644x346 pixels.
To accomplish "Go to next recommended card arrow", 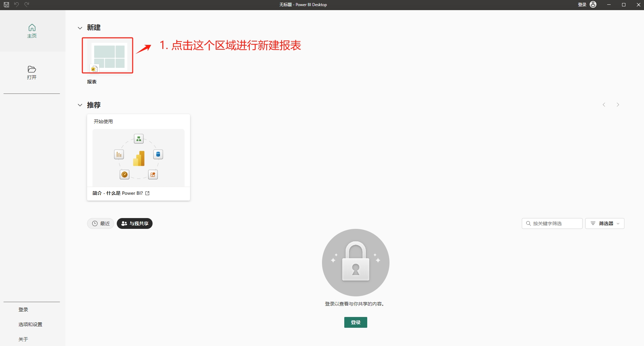I will click(x=618, y=105).
